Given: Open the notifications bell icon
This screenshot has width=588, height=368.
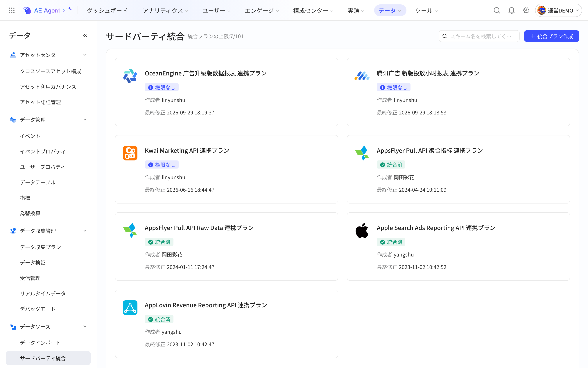Looking at the screenshot, I should [x=511, y=10].
